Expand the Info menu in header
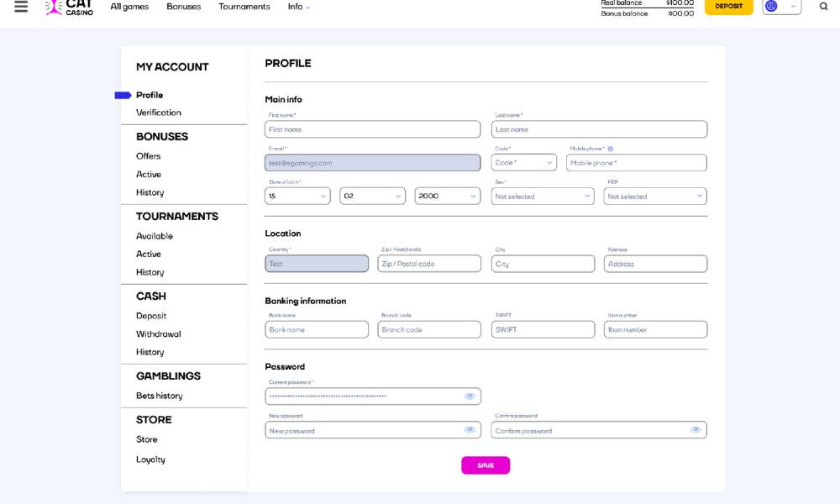This screenshot has width=840, height=504. pyautogui.click(x=298, y=7)
